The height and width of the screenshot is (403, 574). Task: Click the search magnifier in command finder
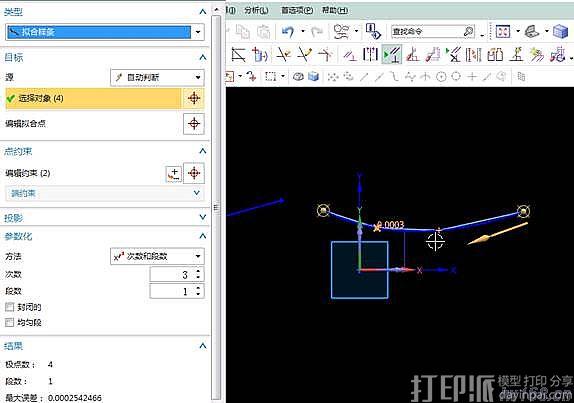(x=469, y=32)
